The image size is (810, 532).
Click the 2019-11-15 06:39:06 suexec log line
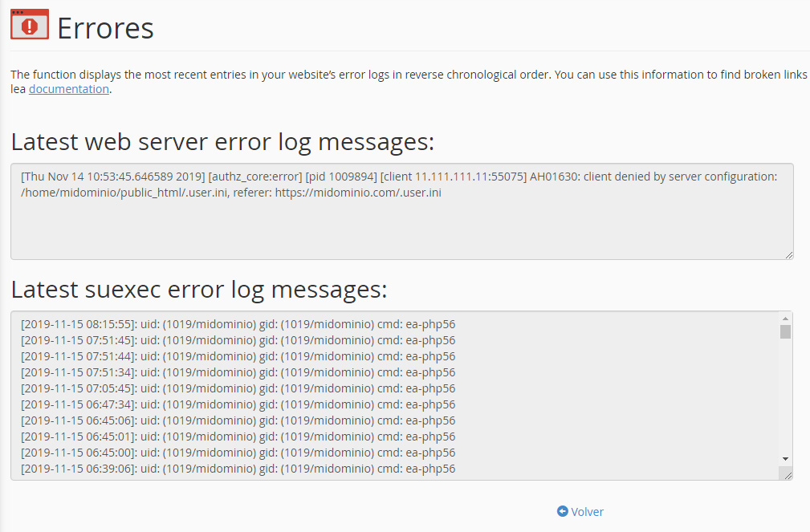tap(238, 469)
